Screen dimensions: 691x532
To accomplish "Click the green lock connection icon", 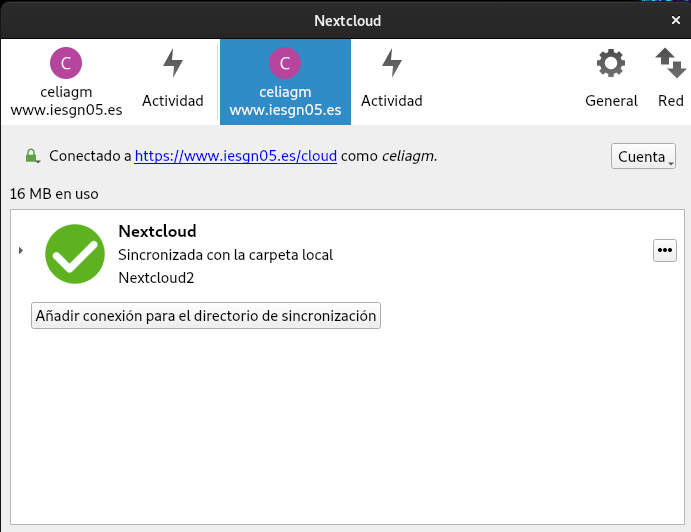I will point(32,156).
